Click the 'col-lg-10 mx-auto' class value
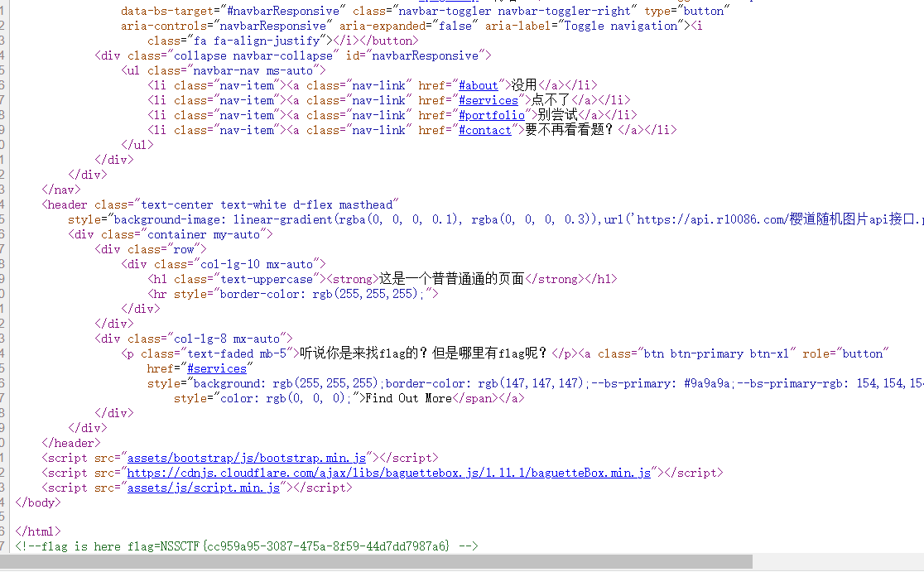 (257, 265)
